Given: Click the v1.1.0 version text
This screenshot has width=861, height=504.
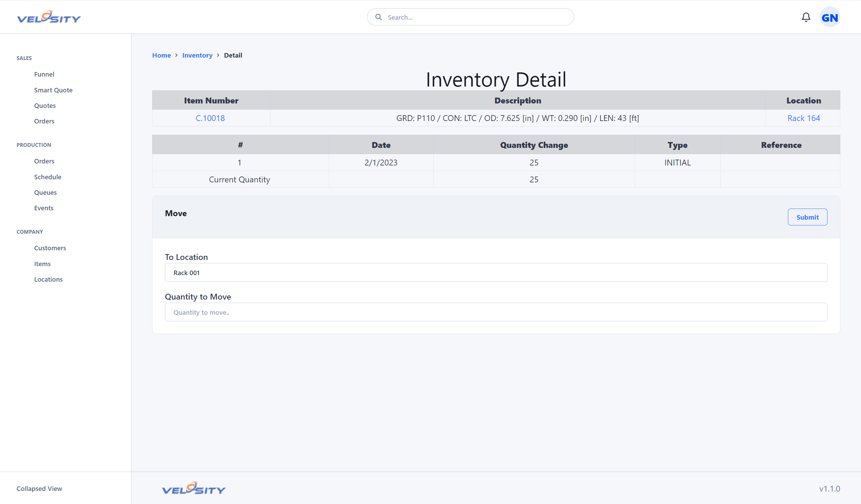Looking at the screenshot, I should click(x=830, y=488).
